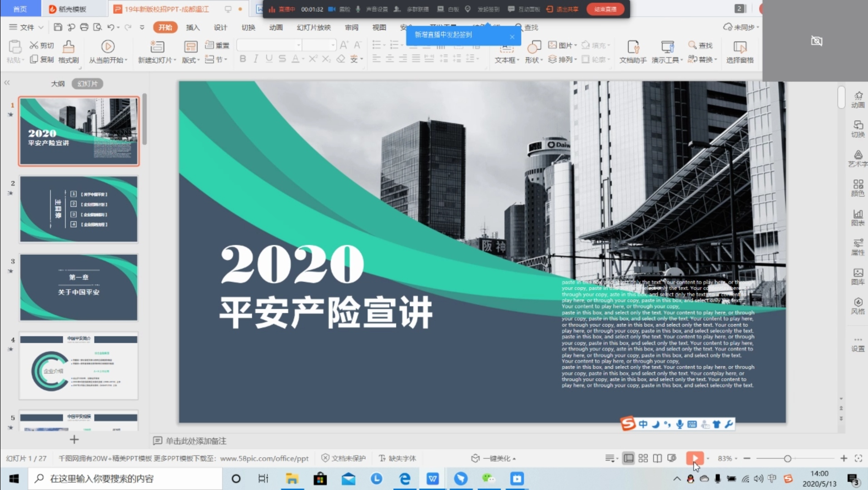Image resolution: width=868 pixels, height=490 pixels.
Task: Switch to the 插入 (Insert) ribbon tab
Action: pyautogui.click(x=193, y=27)
